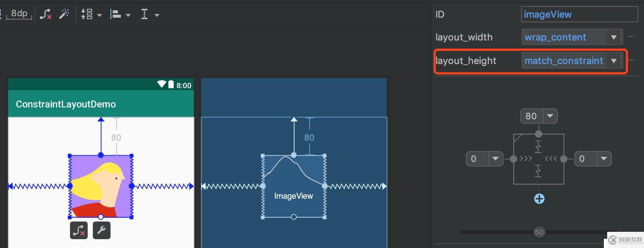Screen dimensions: 644x248
Task: Click the 8dp default margins button
Action: [x=19, y=14]
